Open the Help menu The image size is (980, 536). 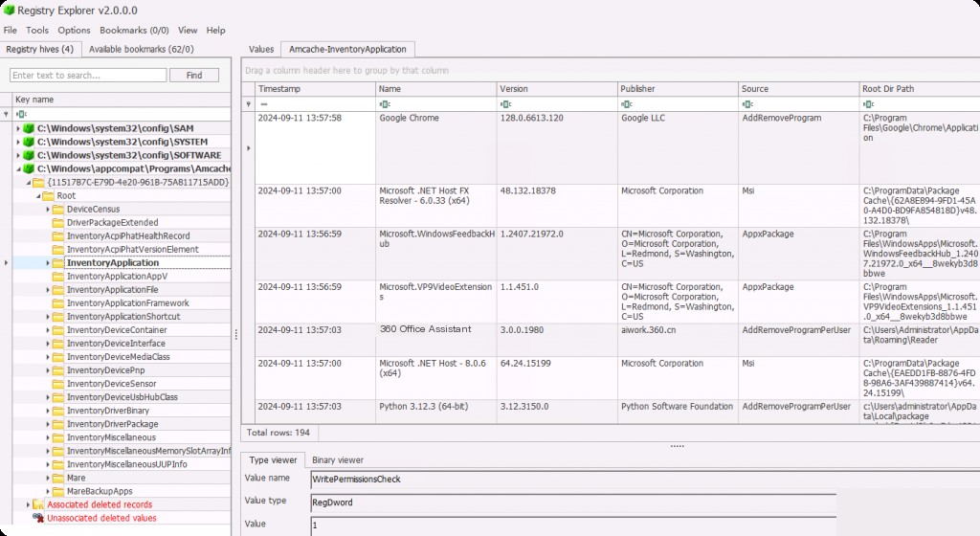tap(215, 30)
